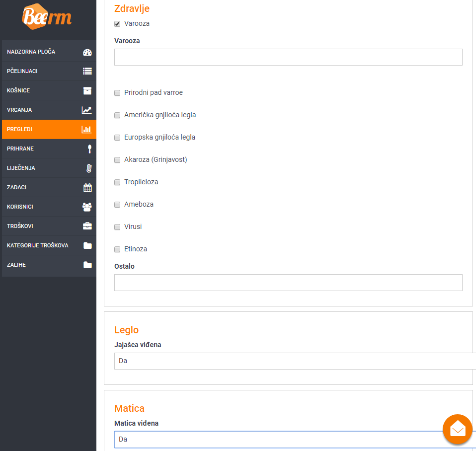This screenshot has width=476, height=451.
Task: Click the Korisnici users group icon
Action: 87,207
